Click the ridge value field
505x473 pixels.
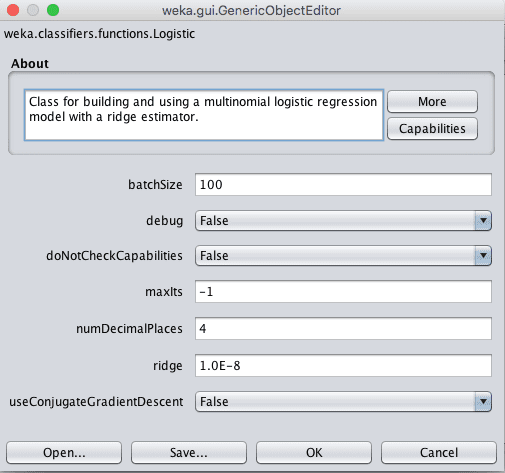343,366
